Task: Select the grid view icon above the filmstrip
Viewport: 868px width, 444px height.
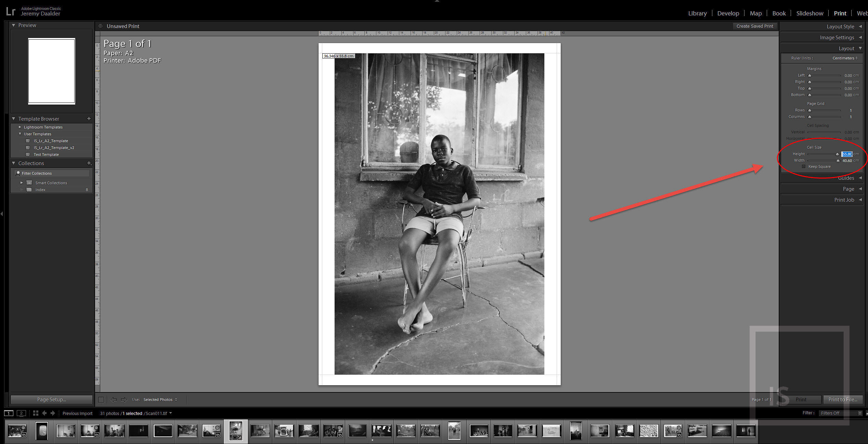Action: (36, 413)
